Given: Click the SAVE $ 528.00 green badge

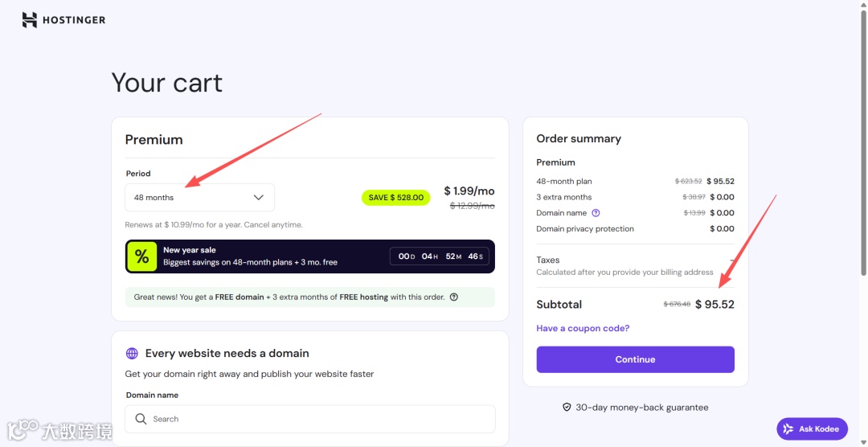Looking at the screenshot, I should click(395, 198).
